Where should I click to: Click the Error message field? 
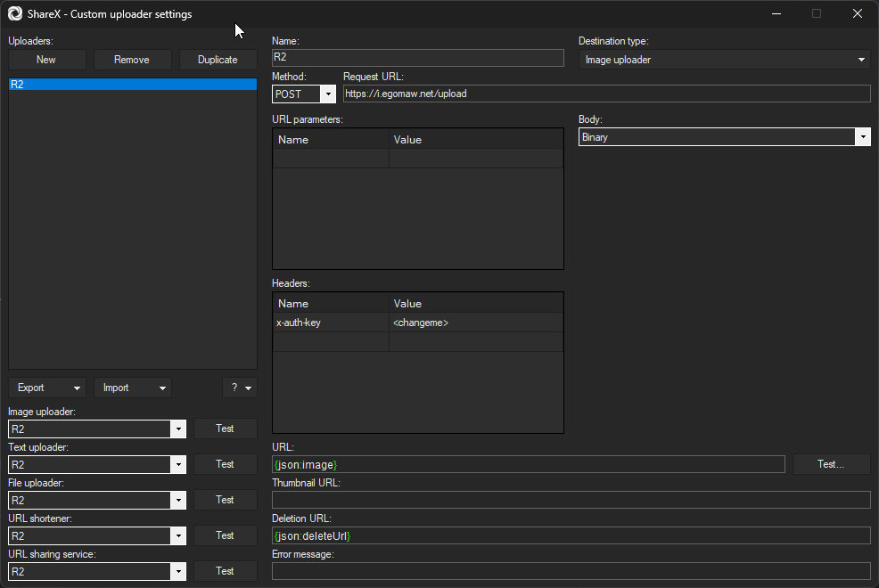coord(571,571)
